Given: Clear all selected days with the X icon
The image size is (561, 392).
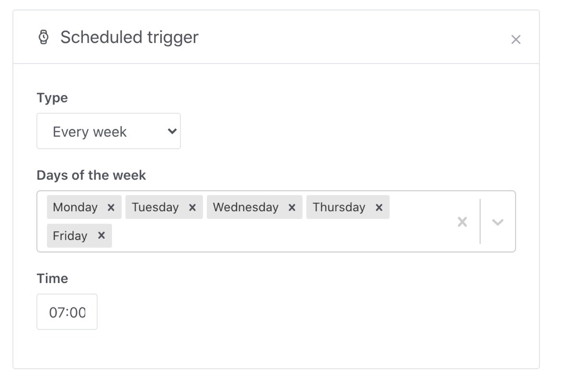Looking at the screenshot, I should pyautogui.click(x=462, y=222).
